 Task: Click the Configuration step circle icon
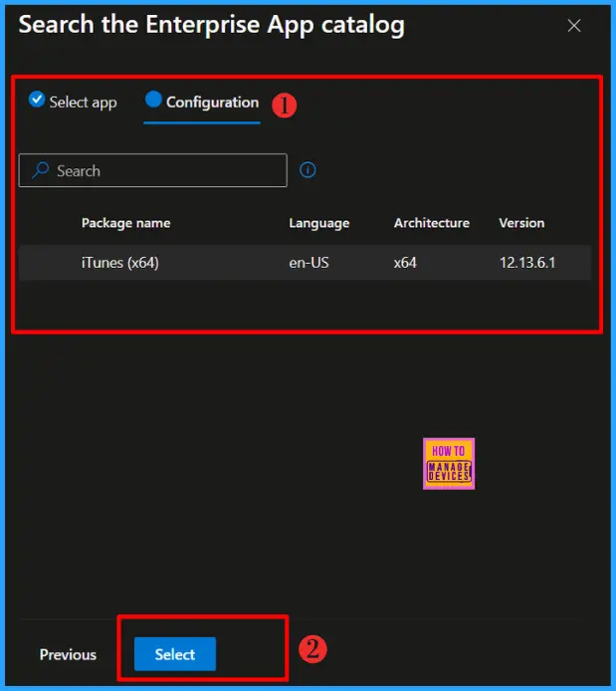(153, 100)
